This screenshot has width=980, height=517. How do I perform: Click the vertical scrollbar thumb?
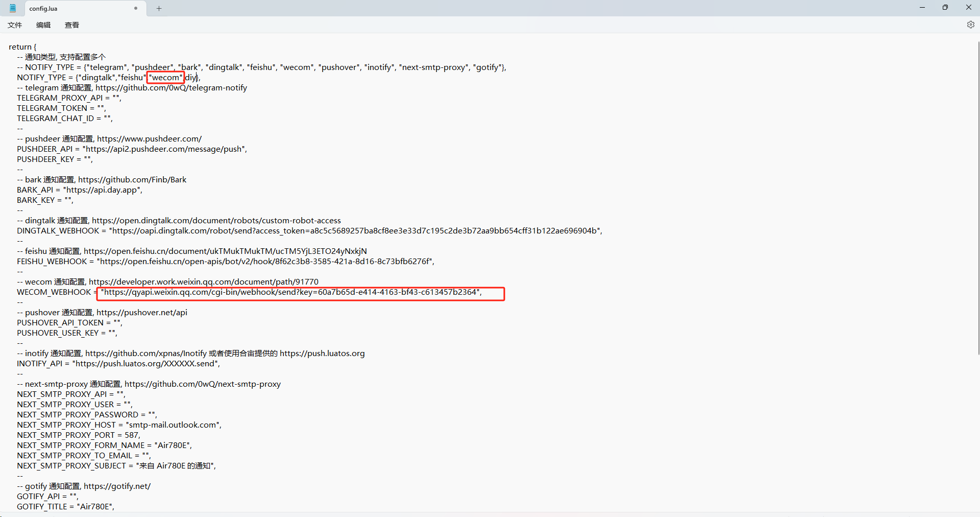point(978,198)
